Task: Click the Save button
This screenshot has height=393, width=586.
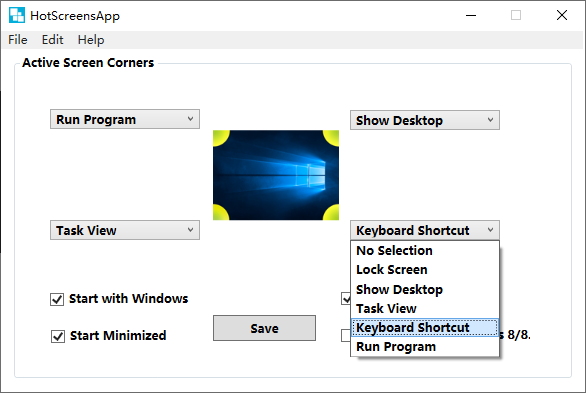Action: coord(264,328)
